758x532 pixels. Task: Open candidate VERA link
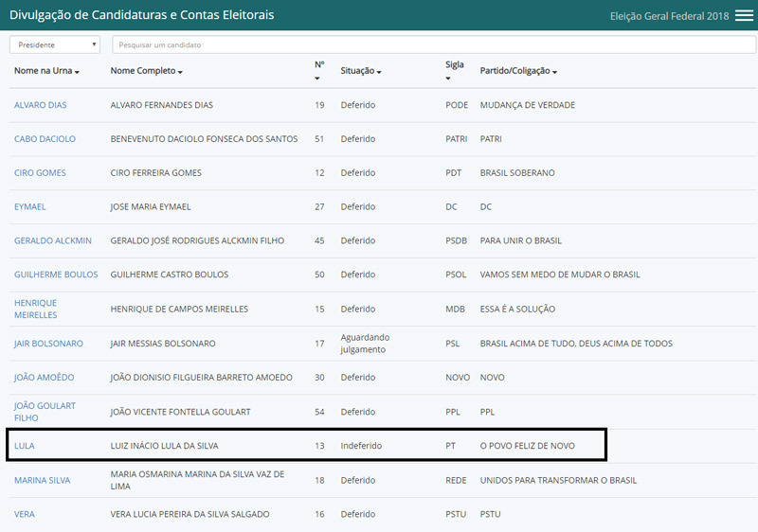click(25, 514)
